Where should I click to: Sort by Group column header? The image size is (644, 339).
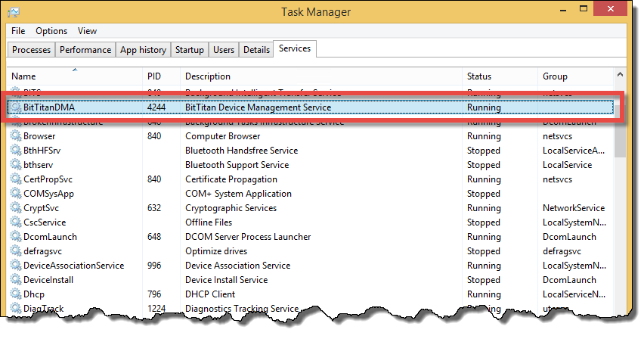[576, 76]
